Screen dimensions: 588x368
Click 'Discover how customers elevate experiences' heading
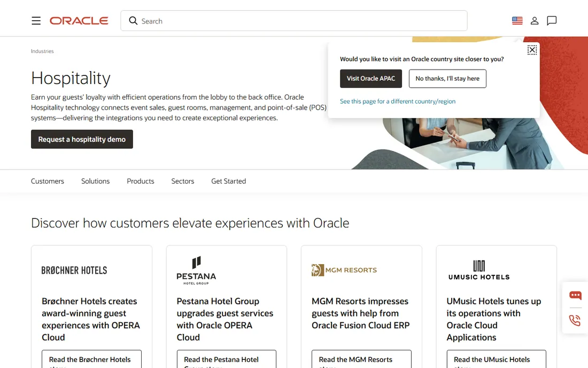(x=190, y=223)
